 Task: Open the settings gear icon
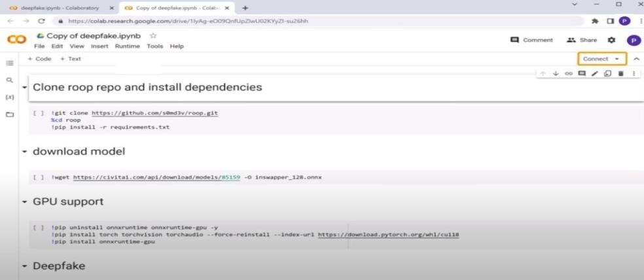pyautogui.click(x=612, y=40)
